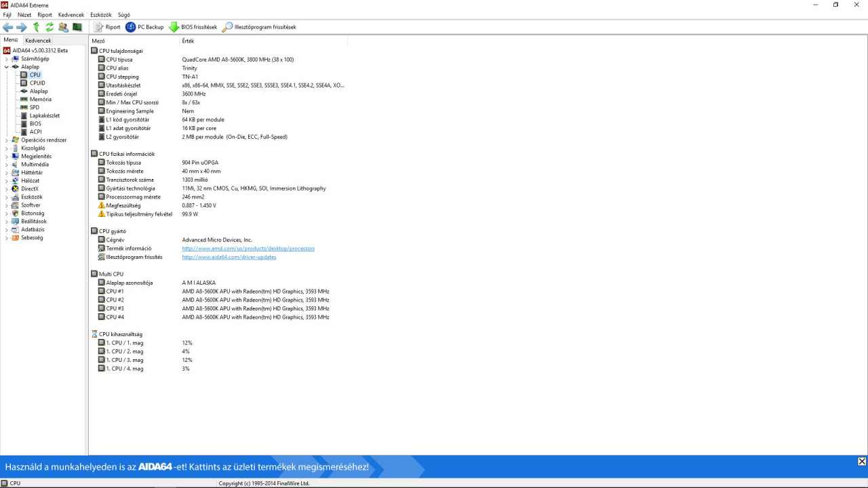Click the CPU kihasználtság hourglass icon
868x488 pixels.
click(94, 334)
